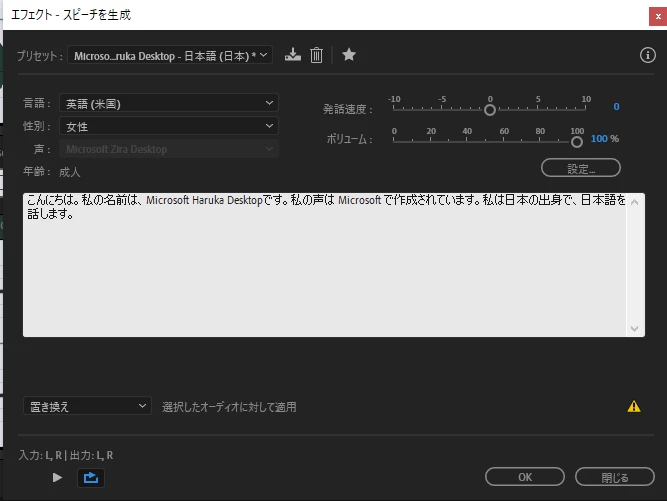
Task: Click the volume value 100
Action: (599, 139)
